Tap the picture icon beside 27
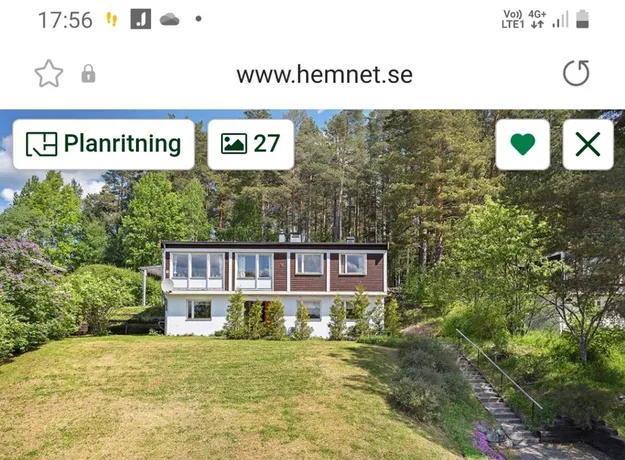 pos(234,144)
